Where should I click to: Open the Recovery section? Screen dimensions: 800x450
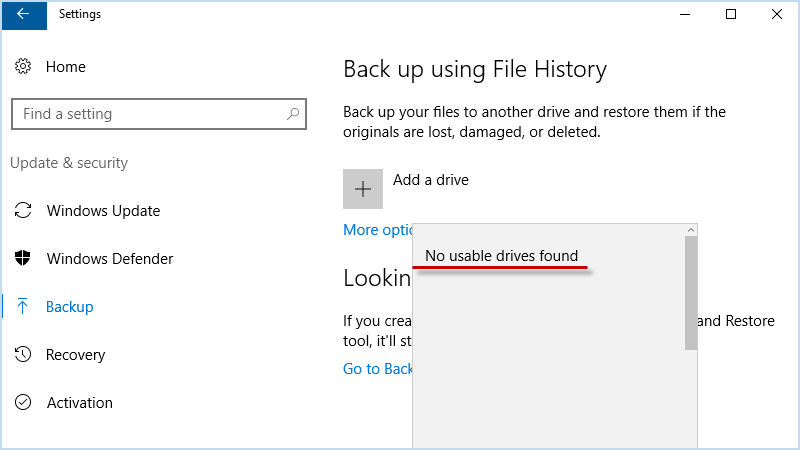click(x=76, y=355)
